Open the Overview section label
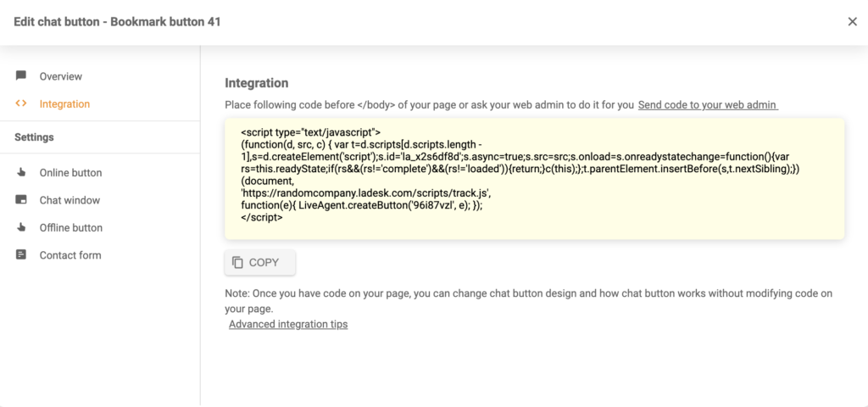868x407 pixels. (61, 76)
